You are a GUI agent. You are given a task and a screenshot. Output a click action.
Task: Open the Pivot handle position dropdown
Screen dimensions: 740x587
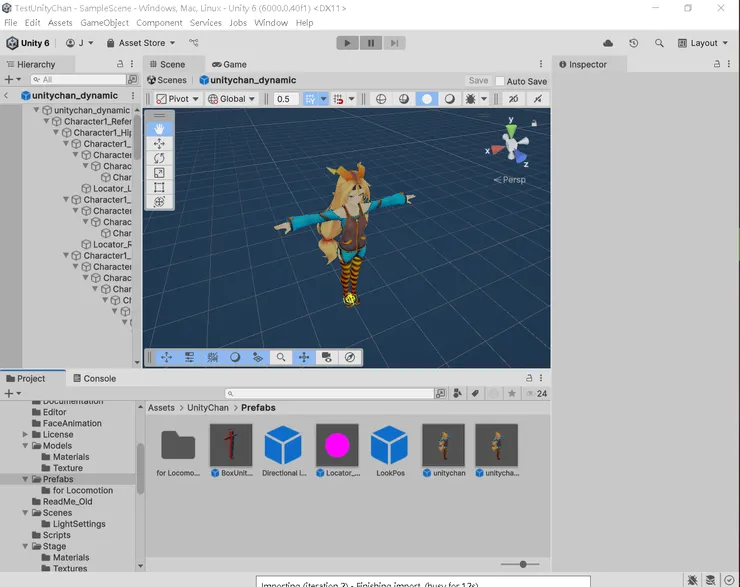point(178,99)
